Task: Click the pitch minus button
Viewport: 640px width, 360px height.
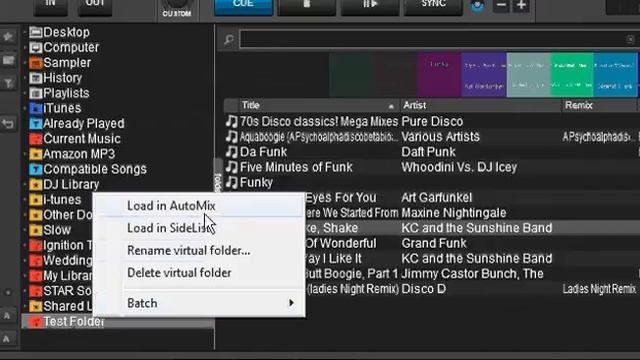Action: 501,6
